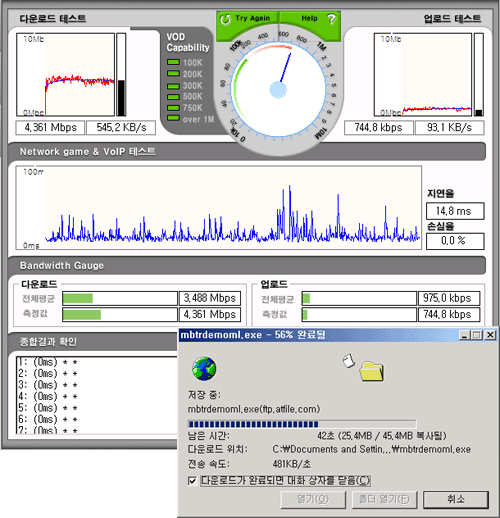Screen dimensions: 500x518
Task: Select result row 3: (0ms)
Action: click(48, 385)
